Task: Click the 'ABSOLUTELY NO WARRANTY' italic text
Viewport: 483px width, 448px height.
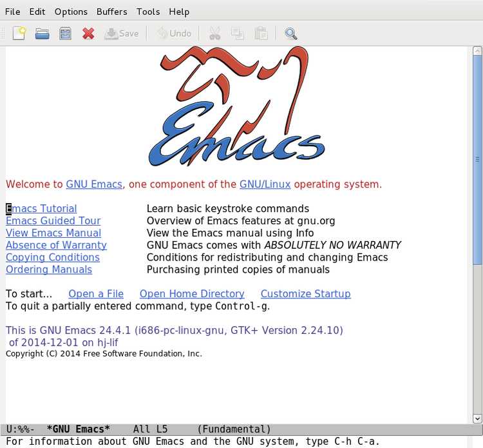Action: click(333, 245)
